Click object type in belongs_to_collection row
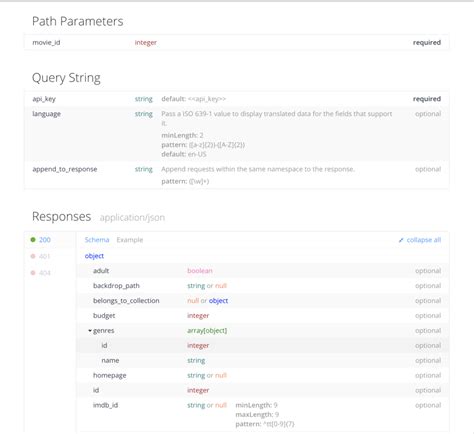The image size is (474, 434). (x=218, y=301)
